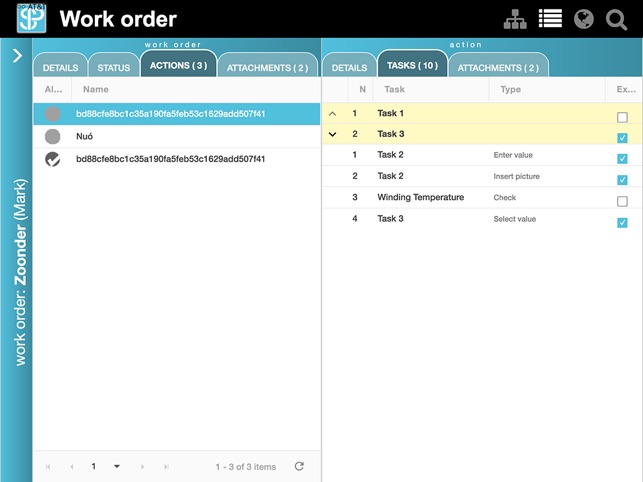This screenshot has height=482, width=643.
Task: Click the work order Zoonder (Mark) sidebar label
Action: coord(20,272)
